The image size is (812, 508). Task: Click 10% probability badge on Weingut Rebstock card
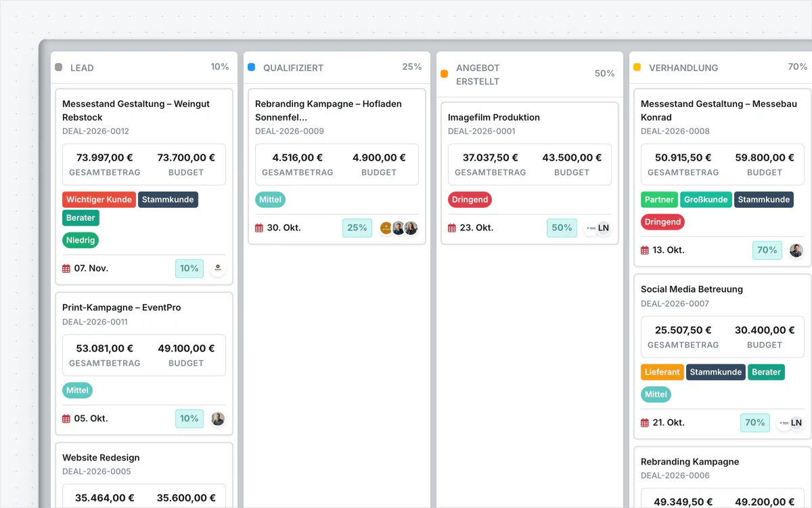(x=189, y=268)
